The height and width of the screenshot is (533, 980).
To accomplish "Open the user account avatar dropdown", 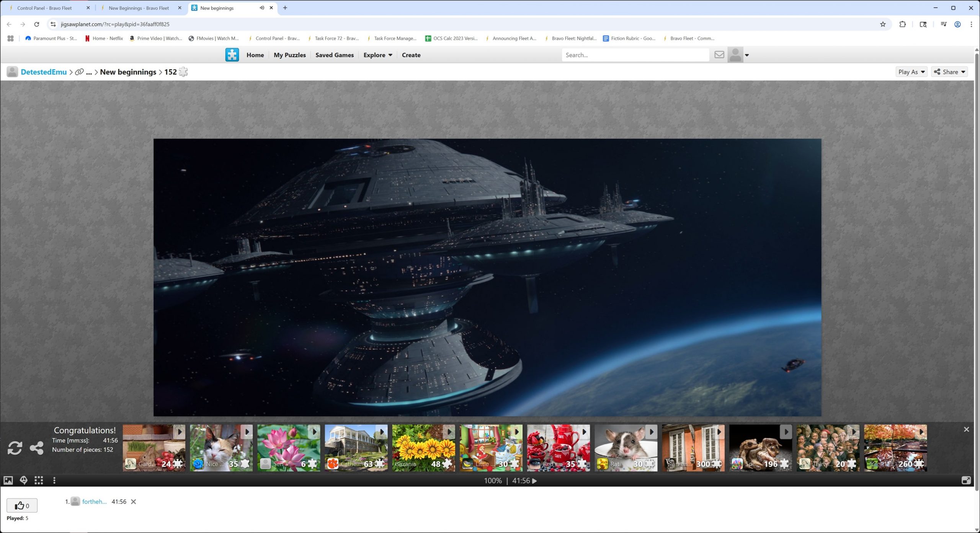I will coord(738,55).
